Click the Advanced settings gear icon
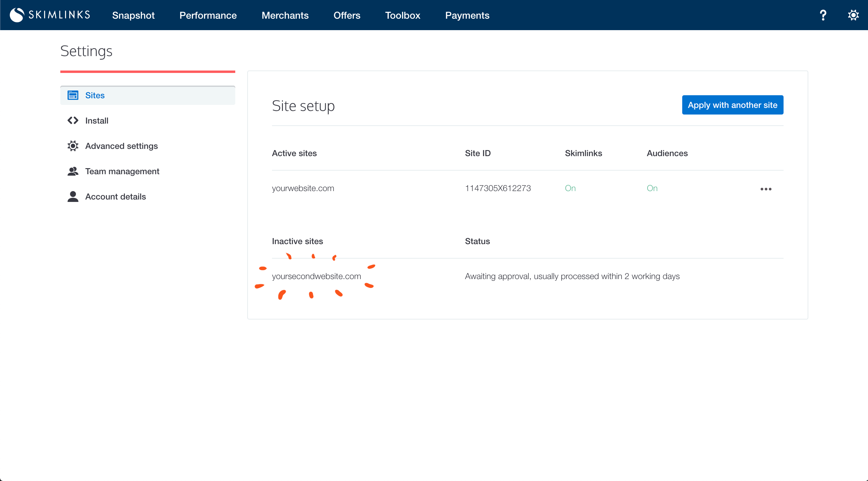This screenshot has width=868, height=481. [73, 146]
